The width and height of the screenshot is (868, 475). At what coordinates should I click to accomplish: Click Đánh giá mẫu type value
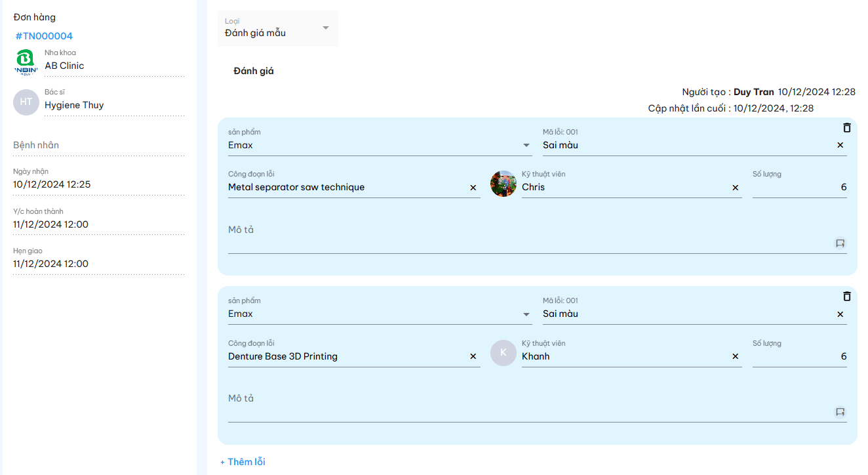[x=256, y=33]
